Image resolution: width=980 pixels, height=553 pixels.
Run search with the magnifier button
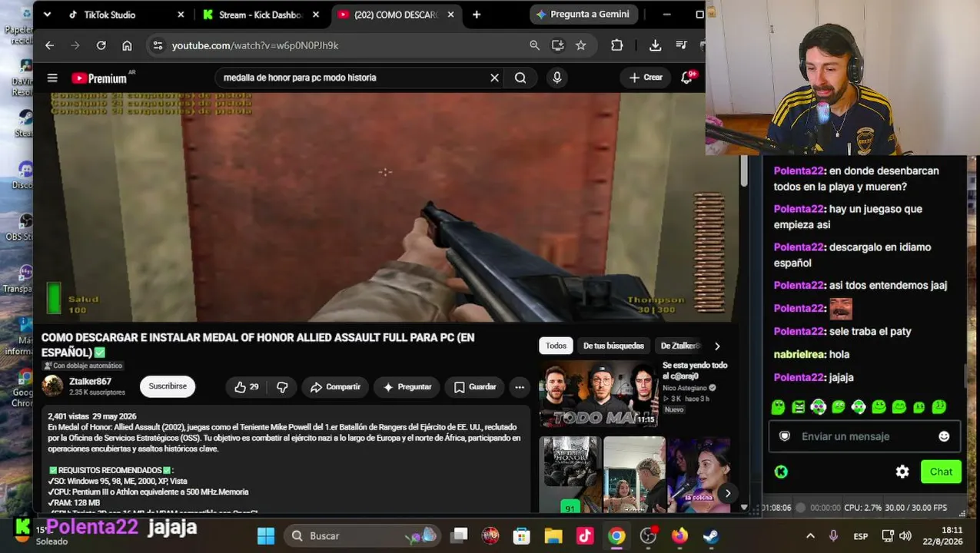tap(520, 78)
